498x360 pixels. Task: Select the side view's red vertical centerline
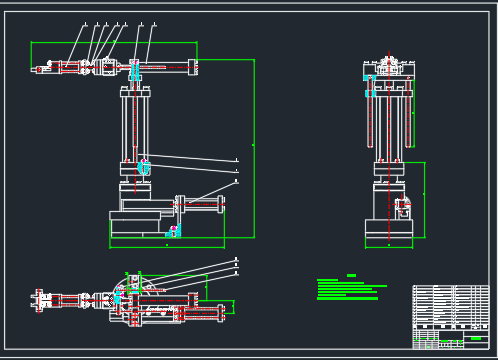coord(389,147)
